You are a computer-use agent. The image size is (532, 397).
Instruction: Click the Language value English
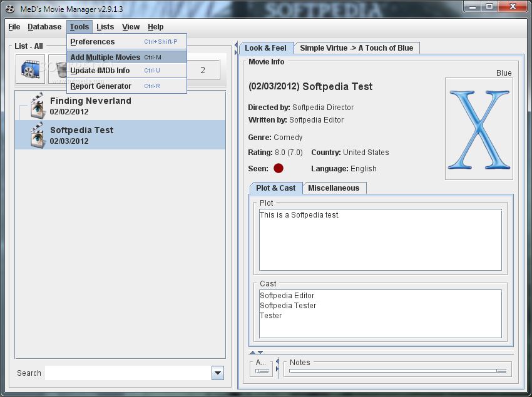[364, 169]
